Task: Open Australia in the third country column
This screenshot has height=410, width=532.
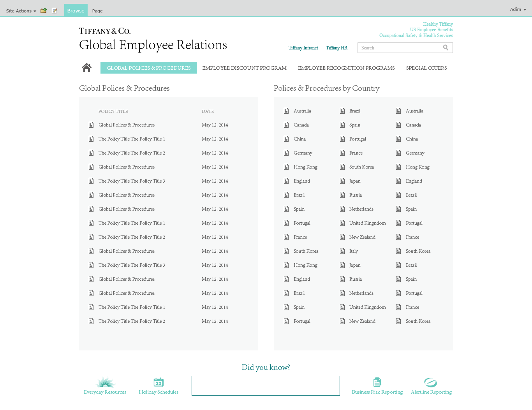Action: (414, 111)
